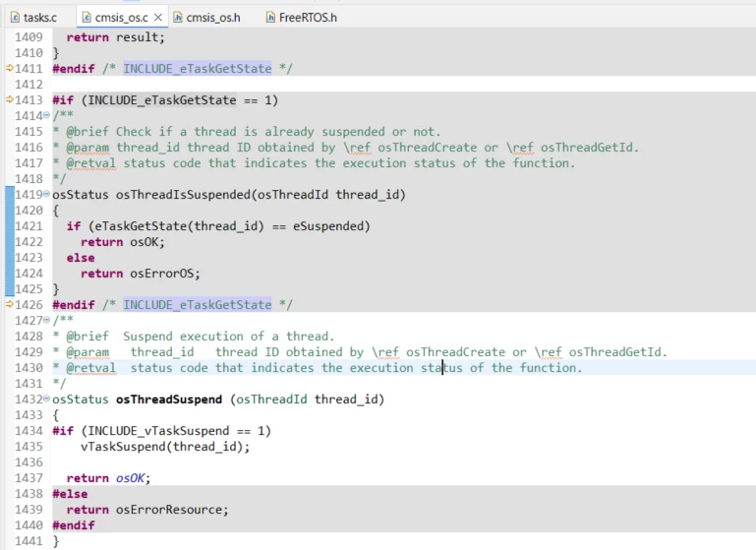
Task: Click the cmsis_os.c file icon
Action: 87,18
